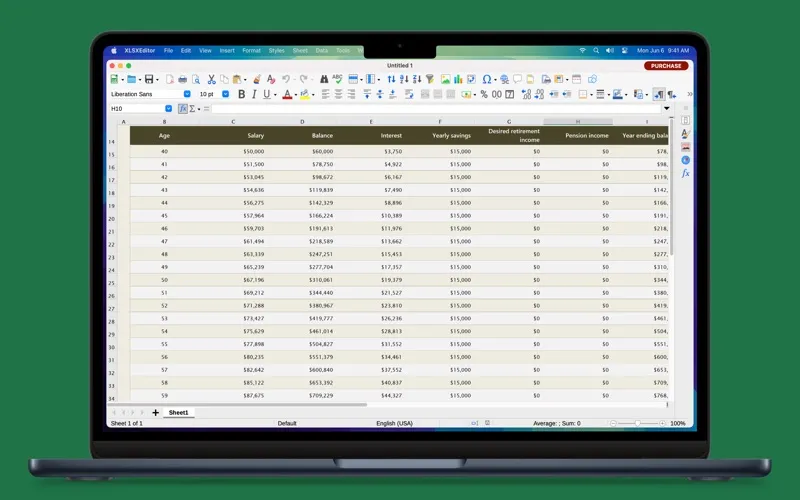Insert an image with the picture icon
Image resolution: width=800 pixels, height=500 pixels.
pos(445,79)
